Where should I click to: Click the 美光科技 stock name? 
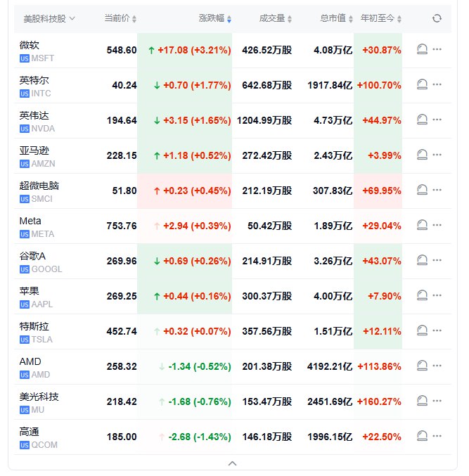[x=39, y=397]
